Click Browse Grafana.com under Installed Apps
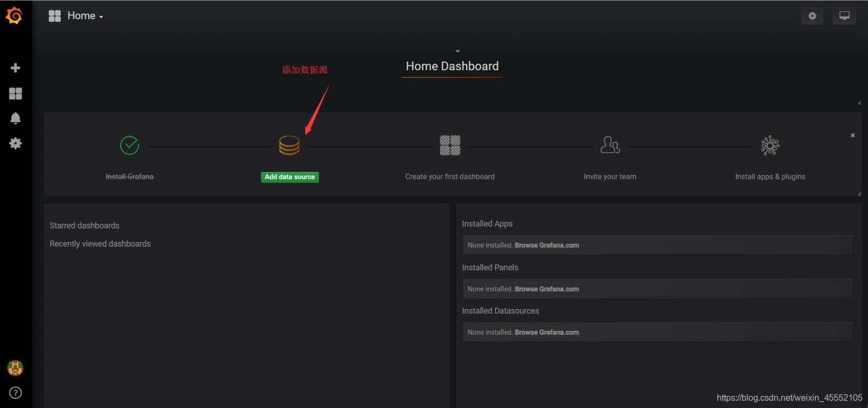This screenshot has width=868, height=408. (x=547, y=245)
